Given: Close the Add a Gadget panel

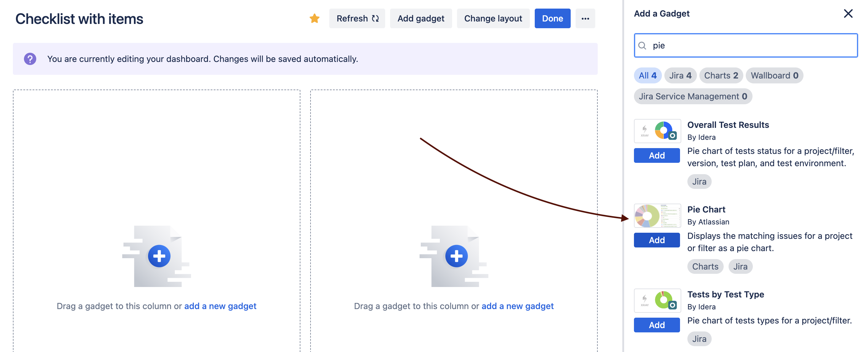Looking at the screenshot, I should pyautogui.click(x=848, y=13).
